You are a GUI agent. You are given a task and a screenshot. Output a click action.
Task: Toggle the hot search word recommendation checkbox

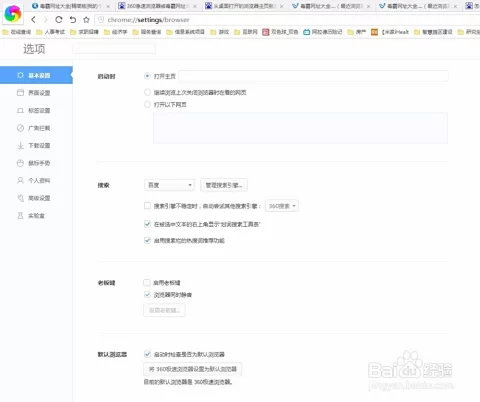point(147,240)
